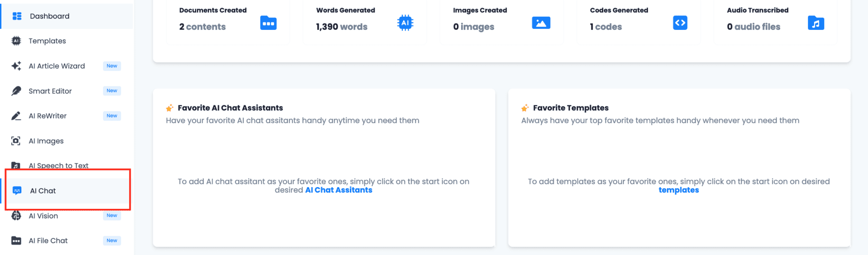Viewport: 868px width, 255px height.
Task: Click the AI Chat bubble icon
Action: point(17,191)
